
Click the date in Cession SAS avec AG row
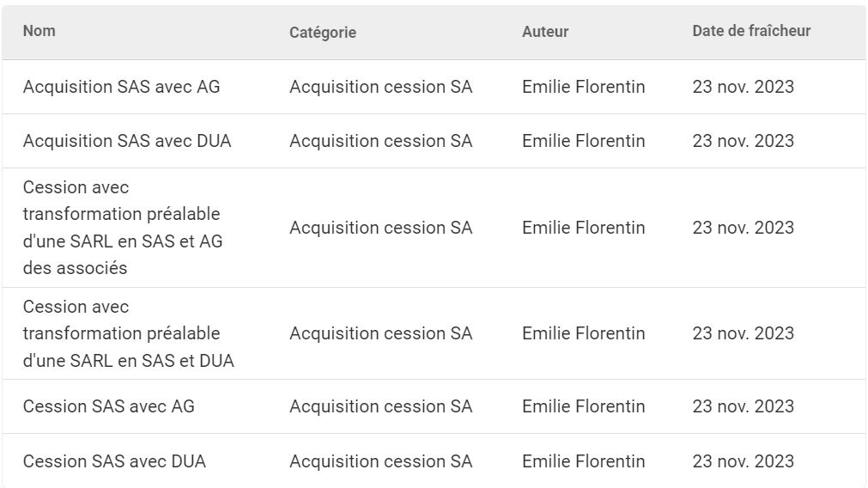pos(743,406)
